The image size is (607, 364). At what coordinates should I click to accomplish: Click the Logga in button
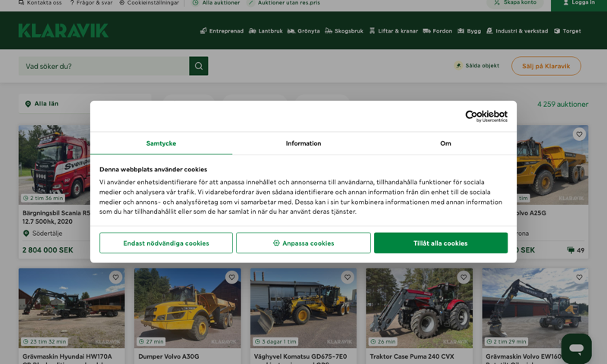click(x=579, y=4)
